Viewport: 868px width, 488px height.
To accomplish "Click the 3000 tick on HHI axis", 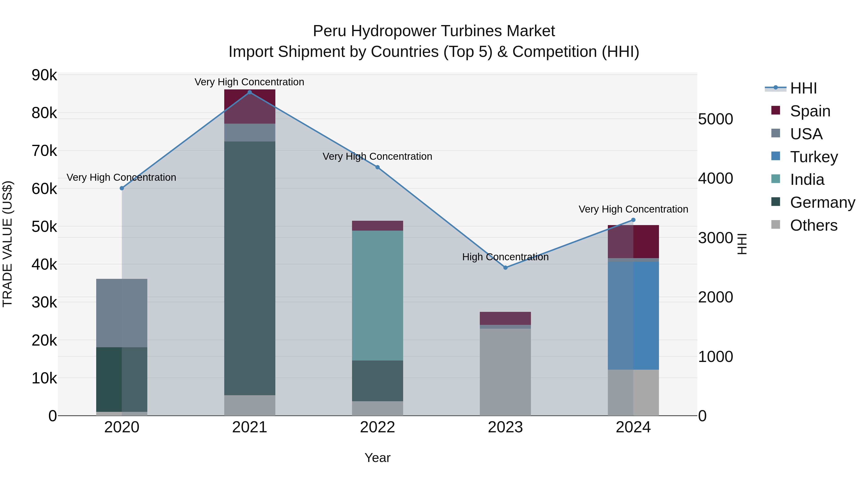I will [x=716, y=238].
